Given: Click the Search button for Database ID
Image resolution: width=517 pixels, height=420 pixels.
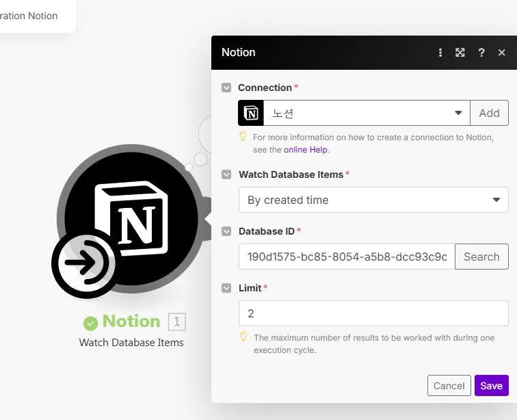Looking at the screenshot, I should (x=481, y=257).
